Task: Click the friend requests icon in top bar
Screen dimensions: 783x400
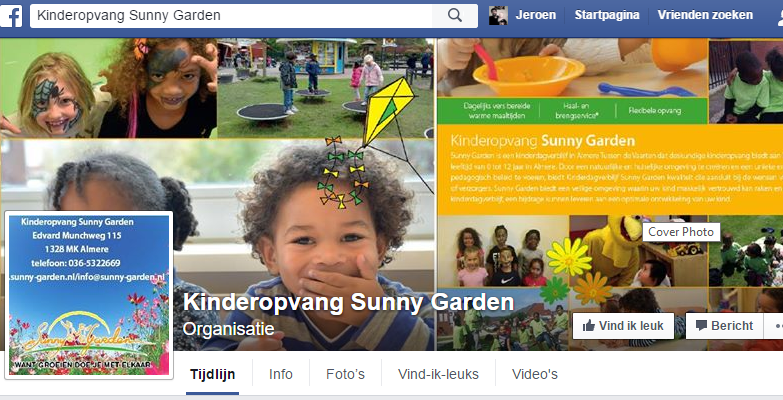Action: (780, 16)
